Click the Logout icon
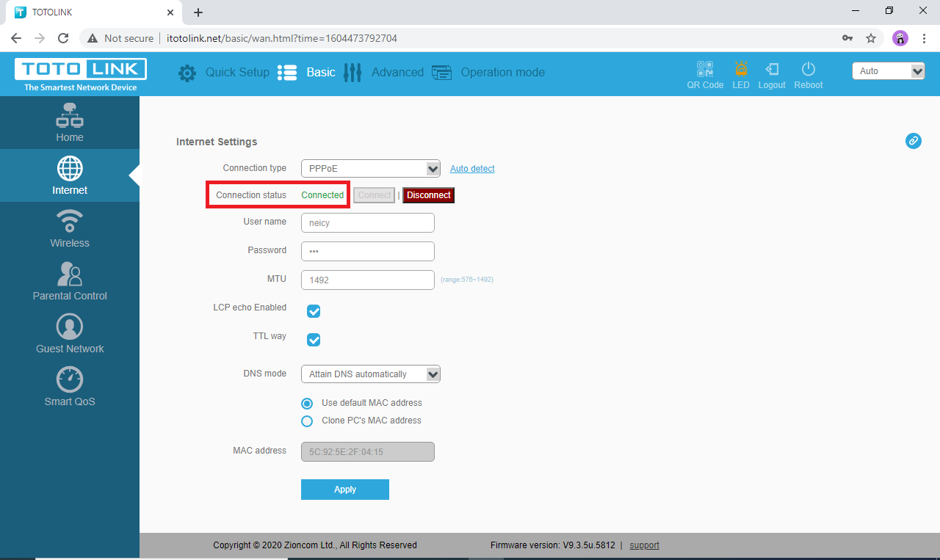 [772, 70]
